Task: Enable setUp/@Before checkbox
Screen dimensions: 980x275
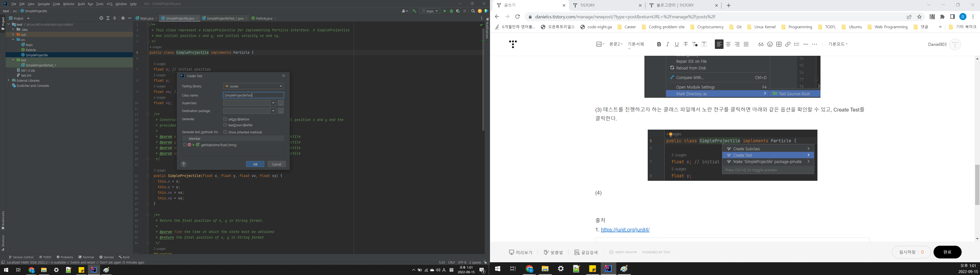Action: click(x=225, y=119)
